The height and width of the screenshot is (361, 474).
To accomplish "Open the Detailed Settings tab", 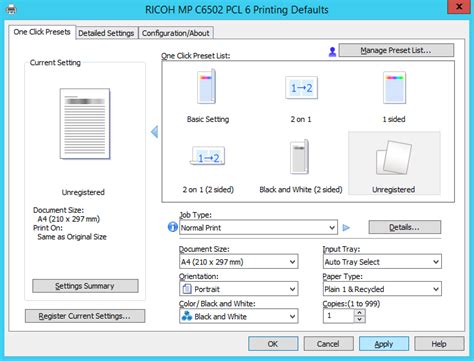I will click(x=106, y=33).
